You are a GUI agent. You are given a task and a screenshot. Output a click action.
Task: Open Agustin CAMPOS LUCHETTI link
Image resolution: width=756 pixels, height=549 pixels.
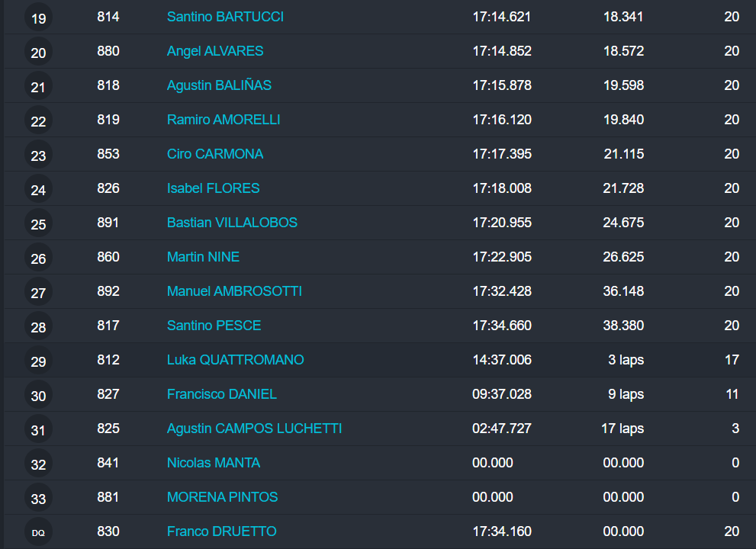click(254, 429)
